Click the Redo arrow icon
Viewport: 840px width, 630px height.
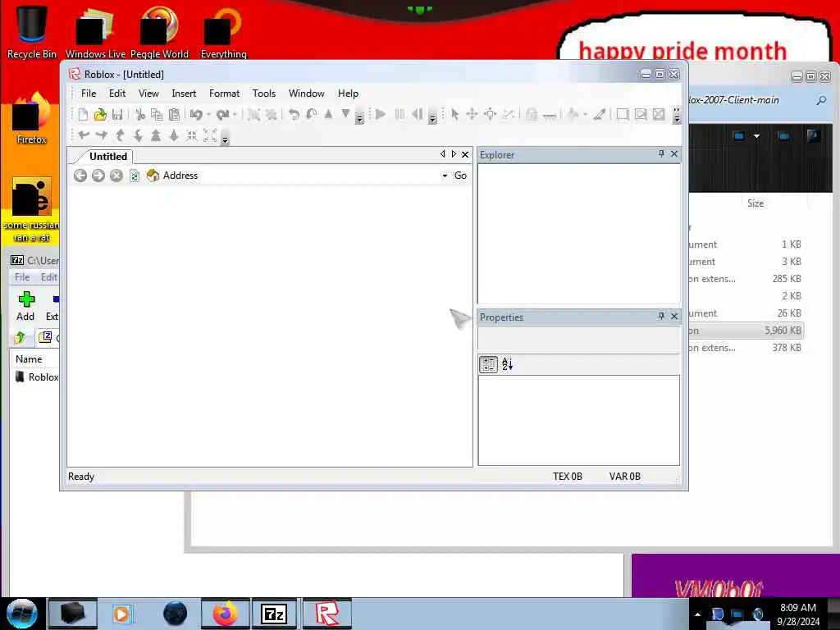(x=223, y=114)
